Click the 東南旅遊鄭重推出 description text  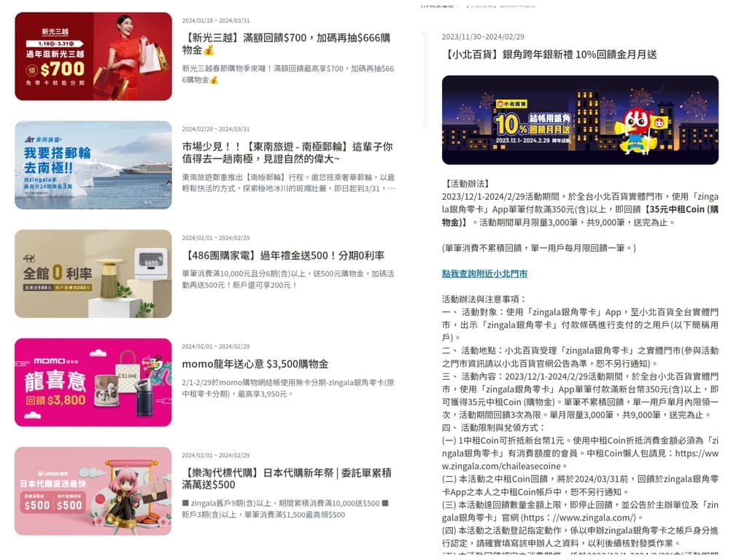(288, 183)
